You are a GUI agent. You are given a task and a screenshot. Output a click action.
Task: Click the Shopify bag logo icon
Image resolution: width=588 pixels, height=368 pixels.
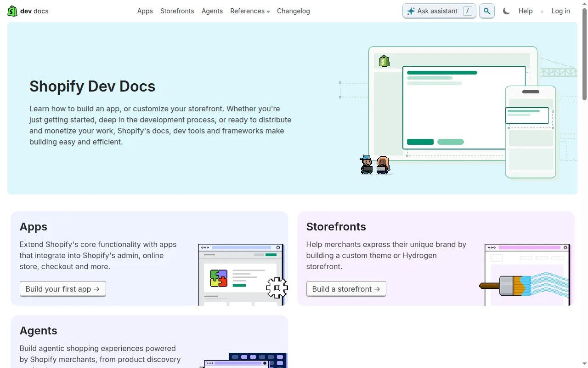pos(12,11)
